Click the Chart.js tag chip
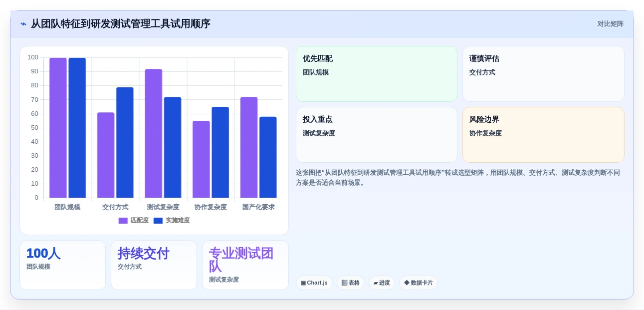The image size is (644, 310). (x=314, y=283)
